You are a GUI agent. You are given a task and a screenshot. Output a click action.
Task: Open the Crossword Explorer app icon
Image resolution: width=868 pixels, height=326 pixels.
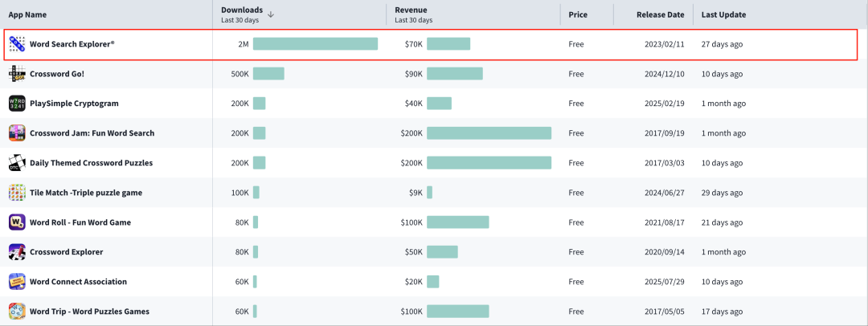pos(17,252)
